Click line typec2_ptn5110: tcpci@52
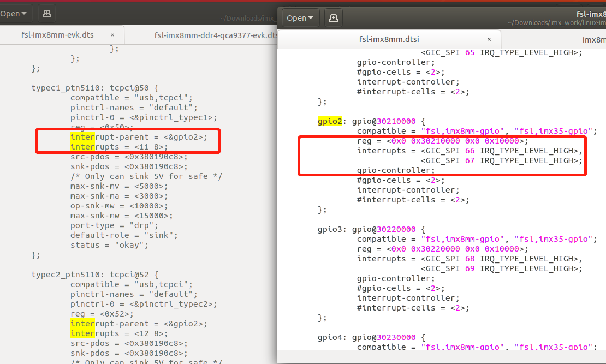606x364 pixels. (x=95, y=275)
